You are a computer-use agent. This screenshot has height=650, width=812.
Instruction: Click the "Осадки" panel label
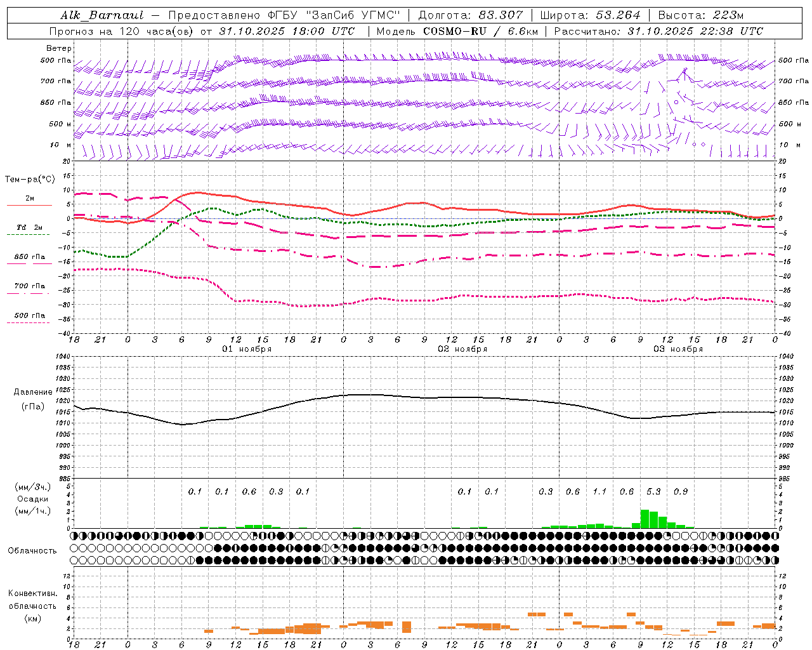33,499
